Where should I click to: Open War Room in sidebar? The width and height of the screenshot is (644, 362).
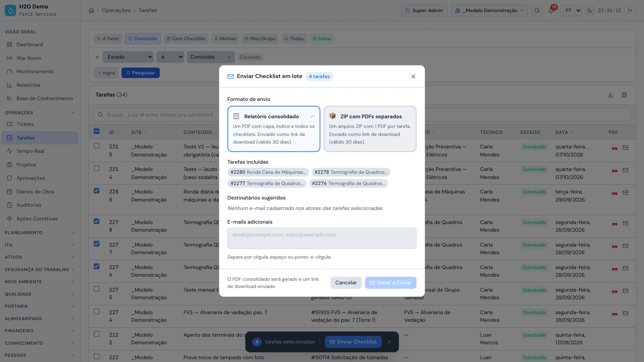click(40, 58)
